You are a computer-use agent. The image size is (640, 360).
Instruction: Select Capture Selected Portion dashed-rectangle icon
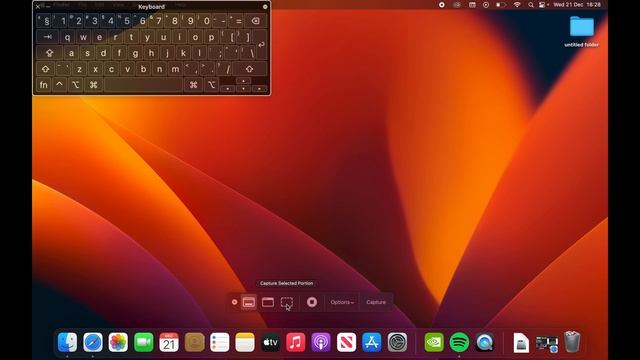point(287,302)
